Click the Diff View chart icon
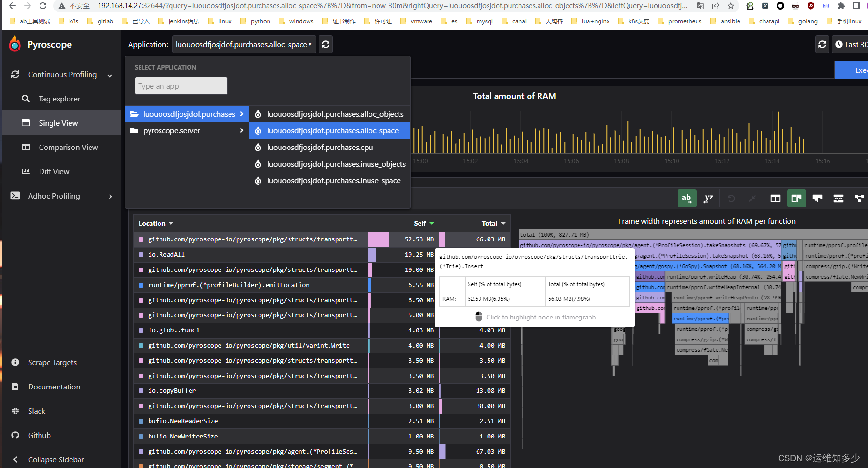 pyautogui.click(x=26, y=171)
